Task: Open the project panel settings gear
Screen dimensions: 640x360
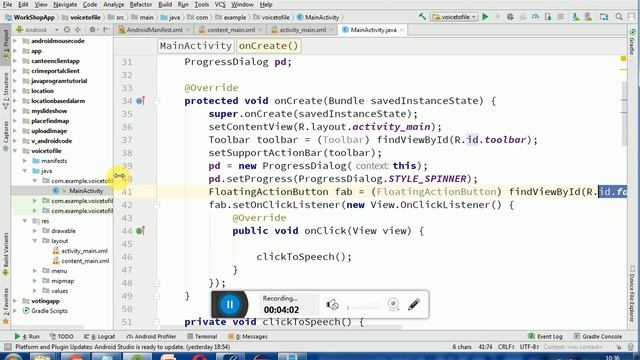Action: click(x=93, y=30)
